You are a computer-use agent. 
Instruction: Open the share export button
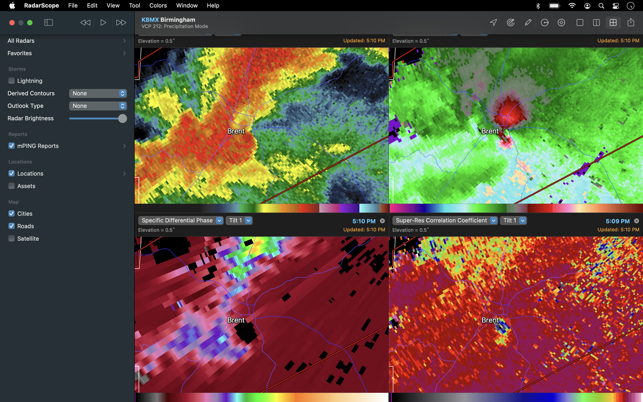[631, 22]
